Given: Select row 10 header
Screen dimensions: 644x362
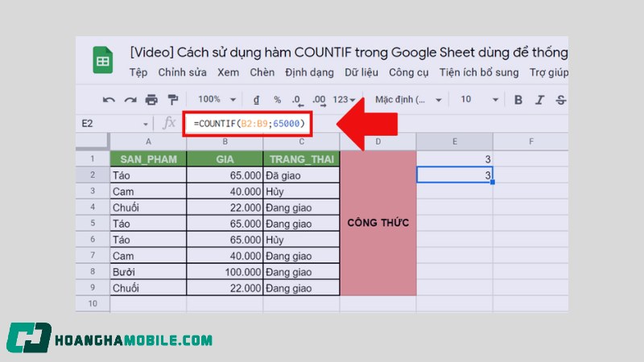Looking at the screenshot, I should point(93,304).
